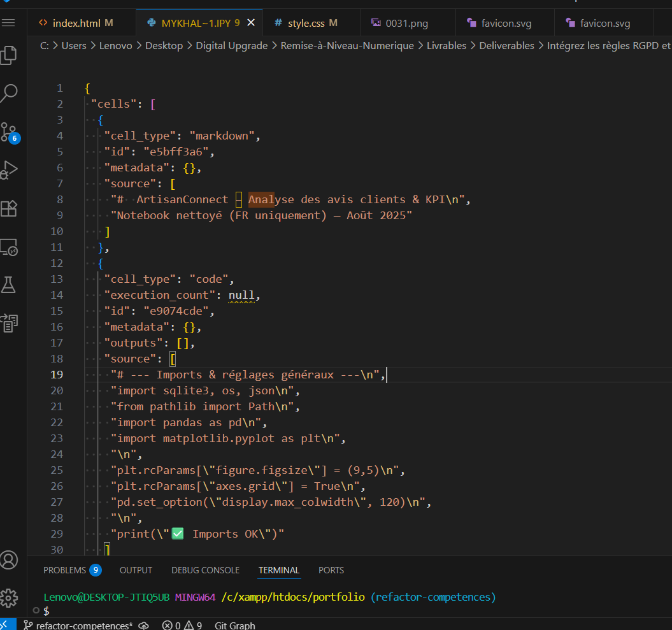Click the Remise-à-Niveau-Numerique breadcrumb

point(347,45)
